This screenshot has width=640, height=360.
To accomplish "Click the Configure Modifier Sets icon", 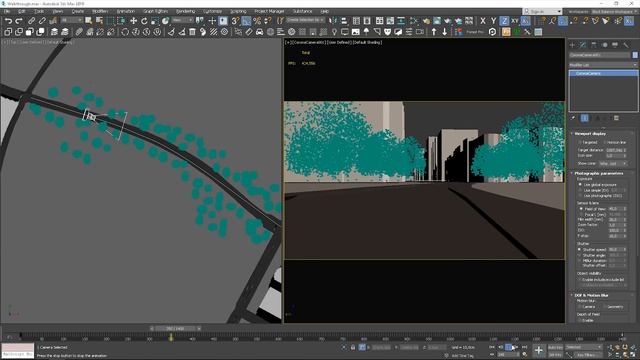I will [616, 118].
